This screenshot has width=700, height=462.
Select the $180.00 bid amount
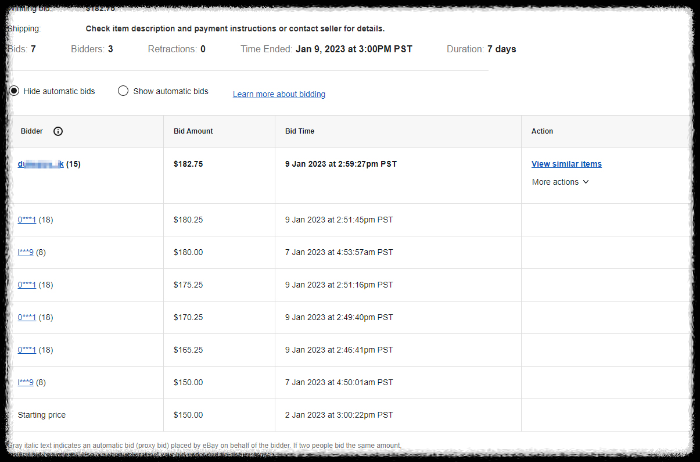188,252
